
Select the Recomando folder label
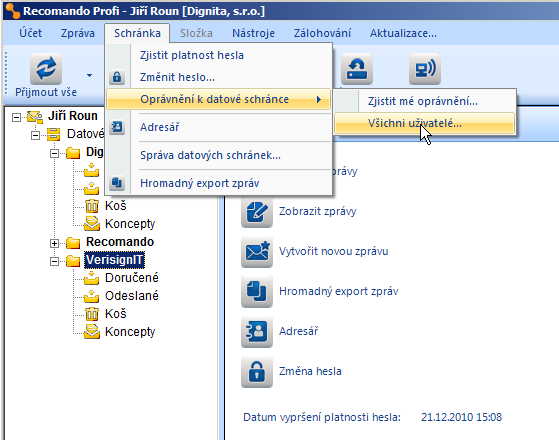point(120,242)
